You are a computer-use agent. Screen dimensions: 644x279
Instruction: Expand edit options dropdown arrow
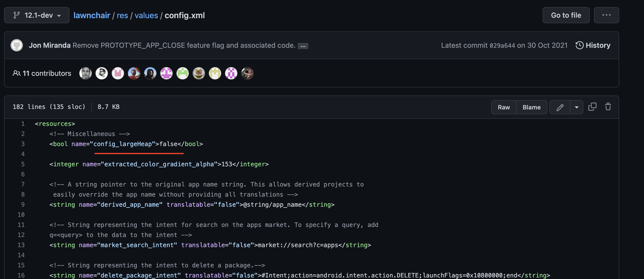(x=577, y=107)
